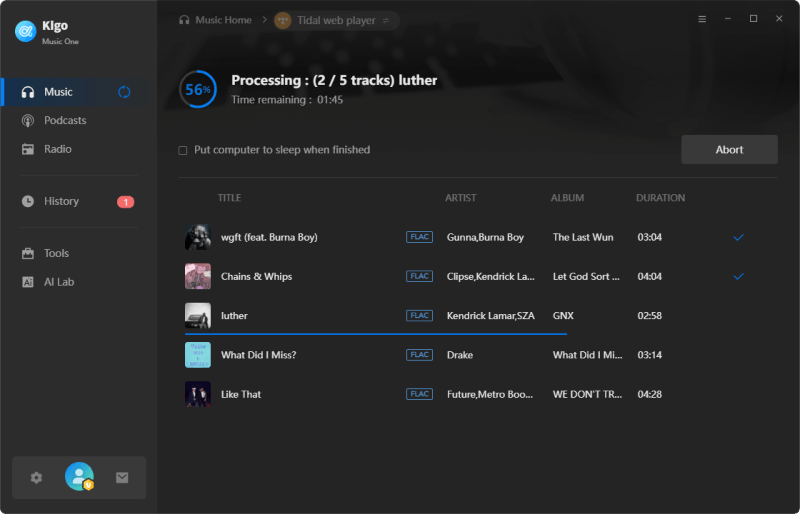
Task: Select the What Did I Miss? album thumbnail
Action: click(198, 355)
